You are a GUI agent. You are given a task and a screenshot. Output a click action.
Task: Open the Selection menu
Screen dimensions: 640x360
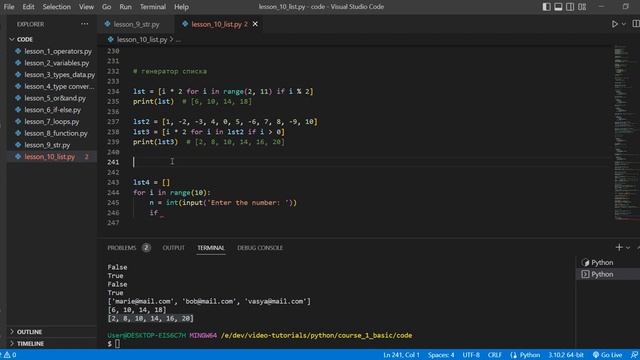[x=56, y=7]
